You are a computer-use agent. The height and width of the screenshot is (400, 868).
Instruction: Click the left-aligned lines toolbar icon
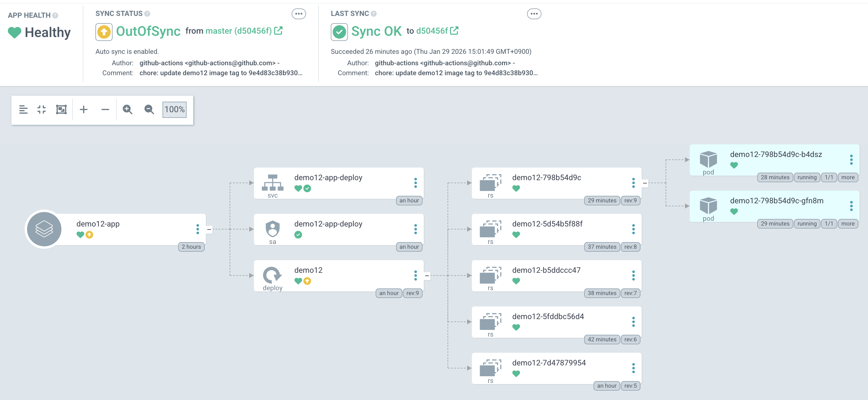pyautogui.click(x=23, y=109)
